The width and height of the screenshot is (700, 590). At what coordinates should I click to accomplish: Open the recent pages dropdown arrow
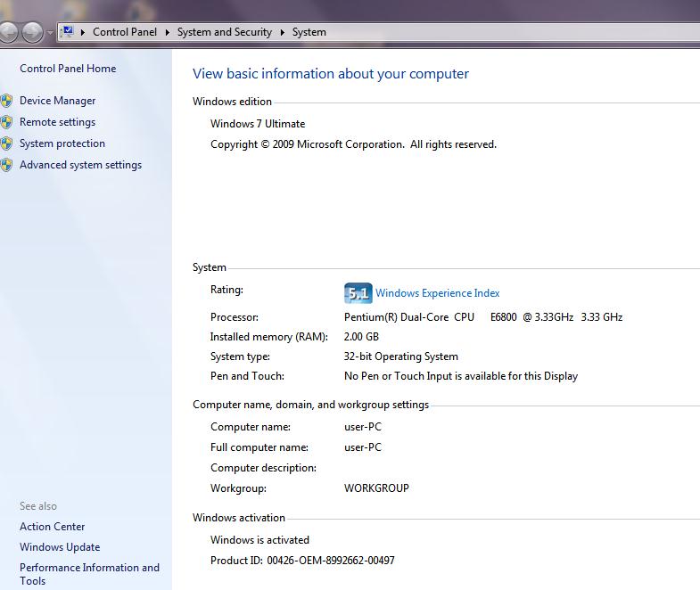50,33
